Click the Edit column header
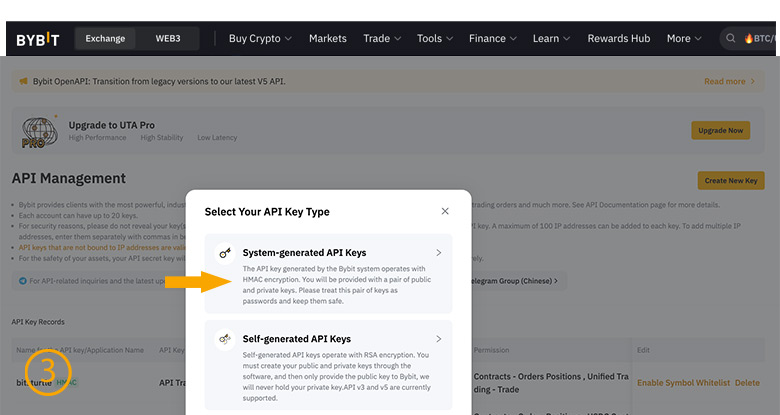Screen dimensions: 780x415 tap(643, 350)
